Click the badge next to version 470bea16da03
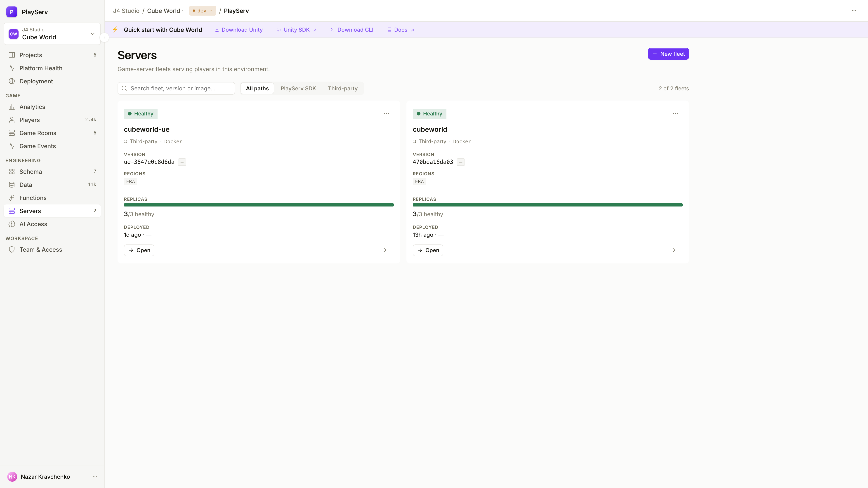Image resolution: width=868 pixels, height=488 pixels. tap(461, 162)
